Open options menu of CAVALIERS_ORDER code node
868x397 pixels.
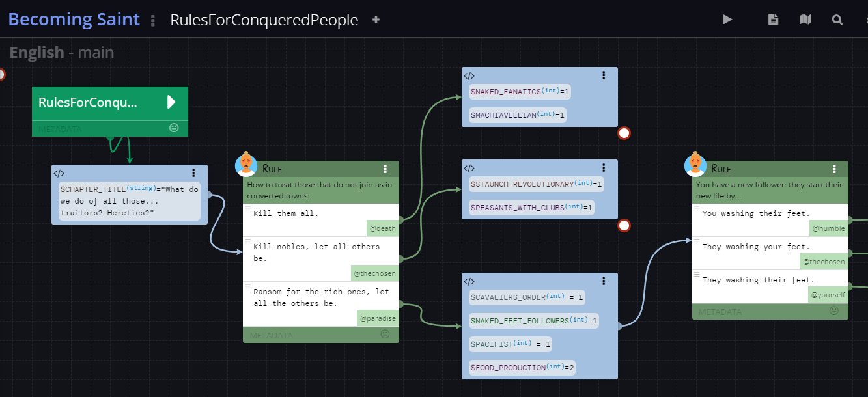(x=604, y=281)
